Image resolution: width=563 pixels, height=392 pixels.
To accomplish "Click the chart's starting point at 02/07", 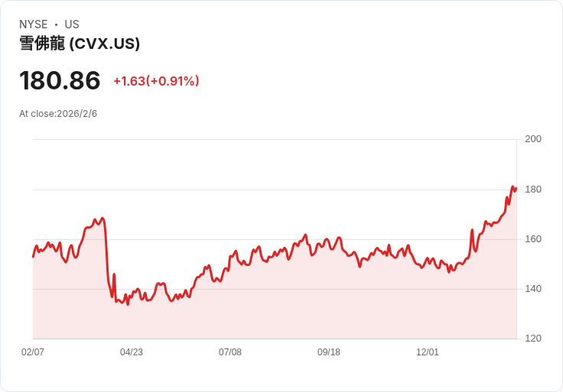I will [34, 257].
